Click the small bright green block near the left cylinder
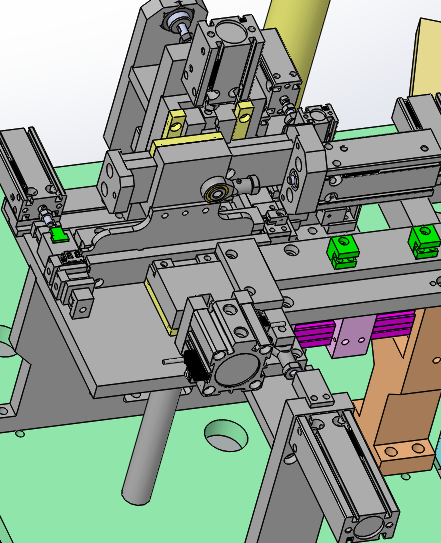This screenshot has height=543, width=441. point(59,234)
